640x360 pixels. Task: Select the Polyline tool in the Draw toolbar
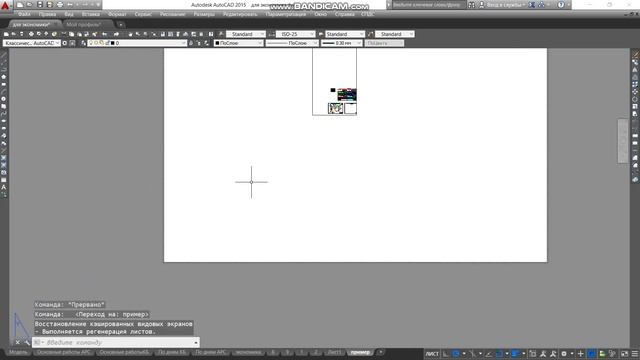pos(4,69)
